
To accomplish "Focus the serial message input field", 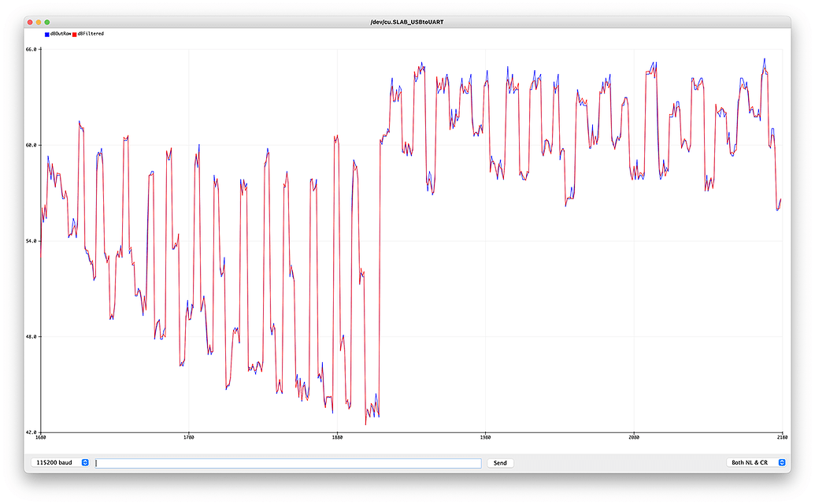I will tap(288, 463).
